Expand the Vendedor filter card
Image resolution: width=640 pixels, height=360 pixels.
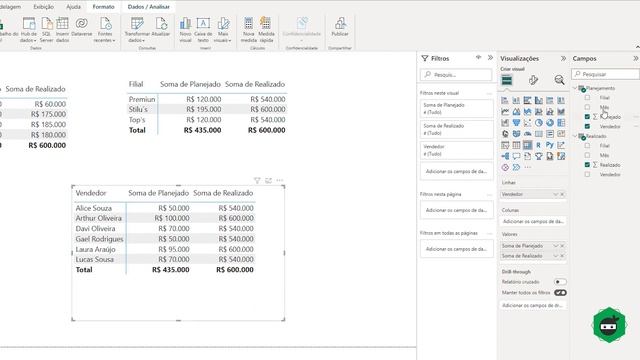tap(456, 150)
